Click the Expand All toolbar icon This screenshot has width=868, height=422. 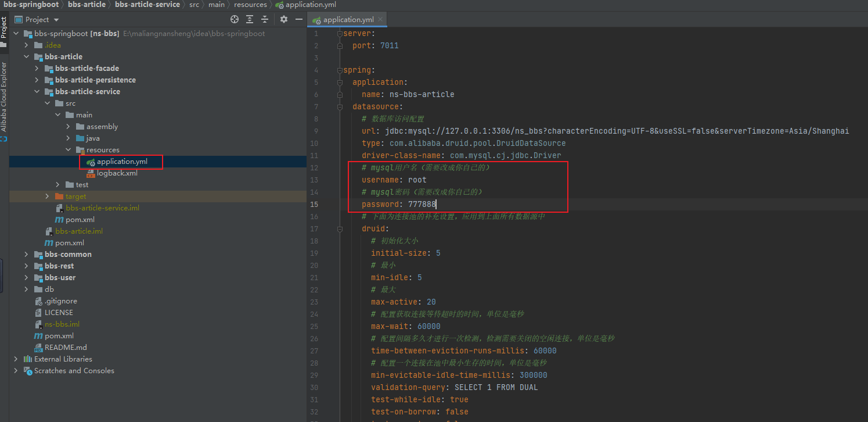250,19
